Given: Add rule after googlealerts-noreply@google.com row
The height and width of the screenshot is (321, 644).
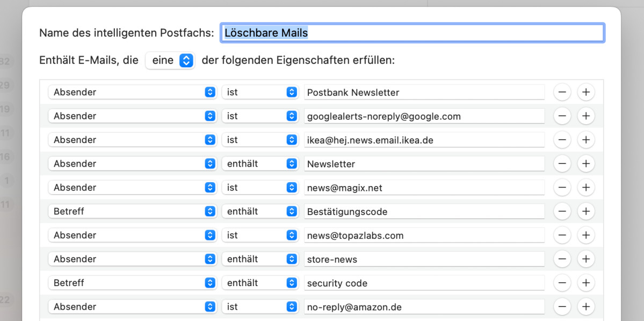Looking at the screenshot, I should click(x=586, y=116).
